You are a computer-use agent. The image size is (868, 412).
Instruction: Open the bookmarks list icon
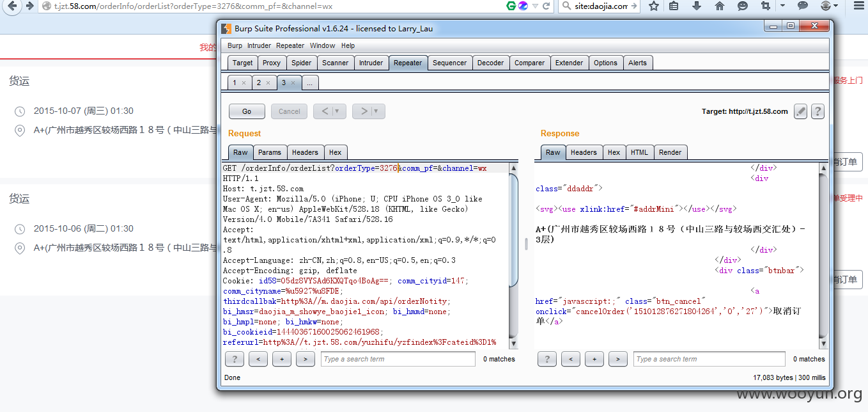pyautogui.click(x=674, y=6)
